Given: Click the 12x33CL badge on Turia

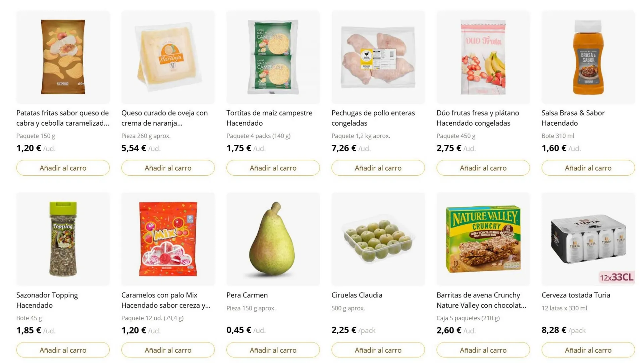Looking at the screenshot, I should (616, 277).
